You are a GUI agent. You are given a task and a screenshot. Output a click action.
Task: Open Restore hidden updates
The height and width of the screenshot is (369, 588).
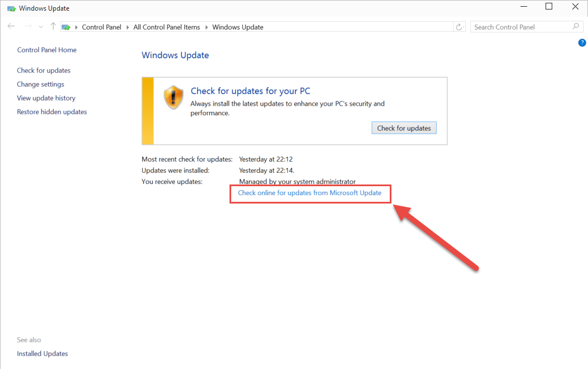click(51, 112)
